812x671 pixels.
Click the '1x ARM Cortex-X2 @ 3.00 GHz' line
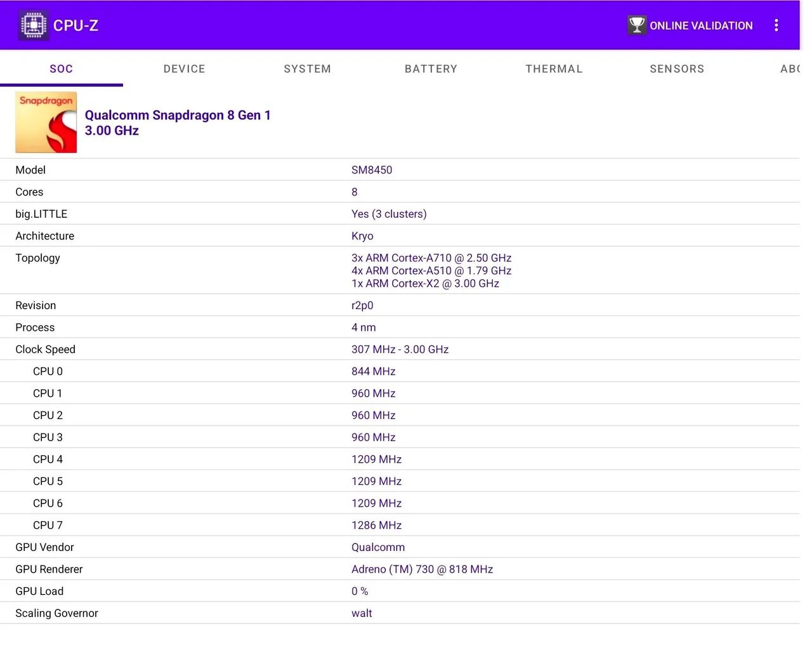[x=425, y=283]
